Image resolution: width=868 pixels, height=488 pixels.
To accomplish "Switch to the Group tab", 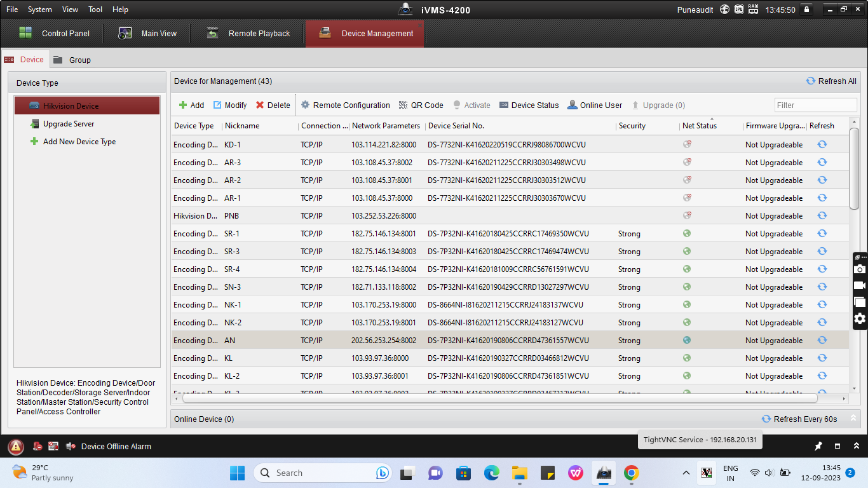I will (x=72, y=60).
